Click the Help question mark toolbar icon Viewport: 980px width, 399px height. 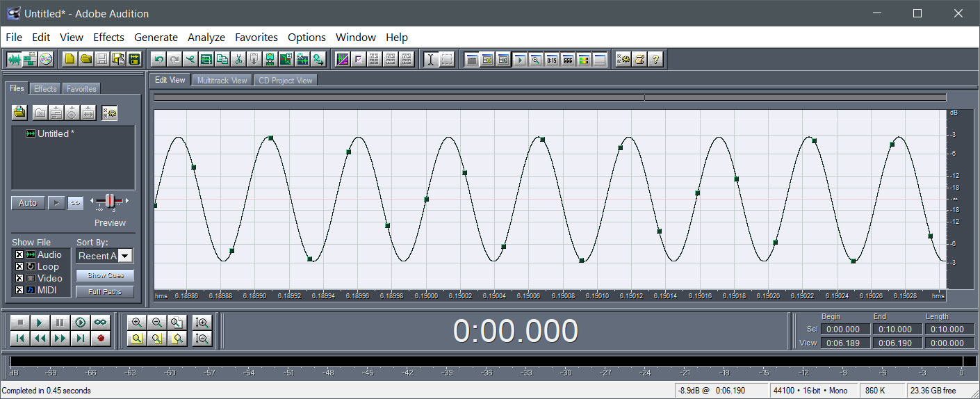(655, 60)
